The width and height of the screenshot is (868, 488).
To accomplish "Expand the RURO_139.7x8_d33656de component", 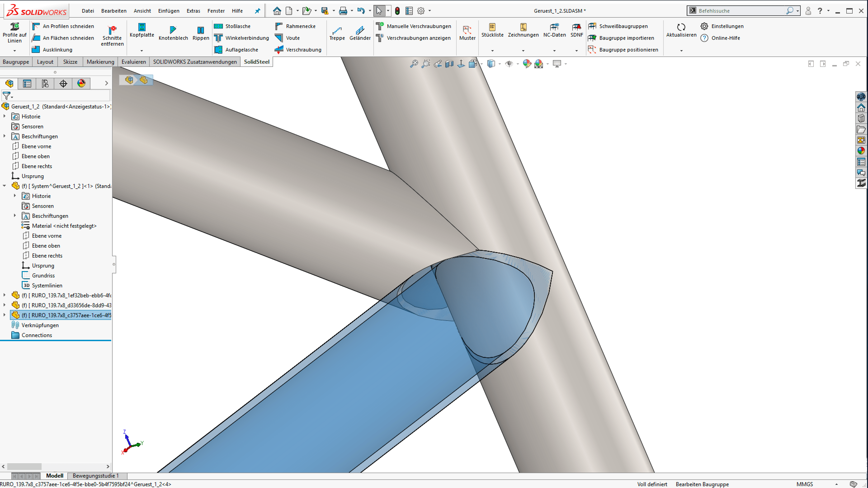I will pyautogui.click(x=4, y=305).
